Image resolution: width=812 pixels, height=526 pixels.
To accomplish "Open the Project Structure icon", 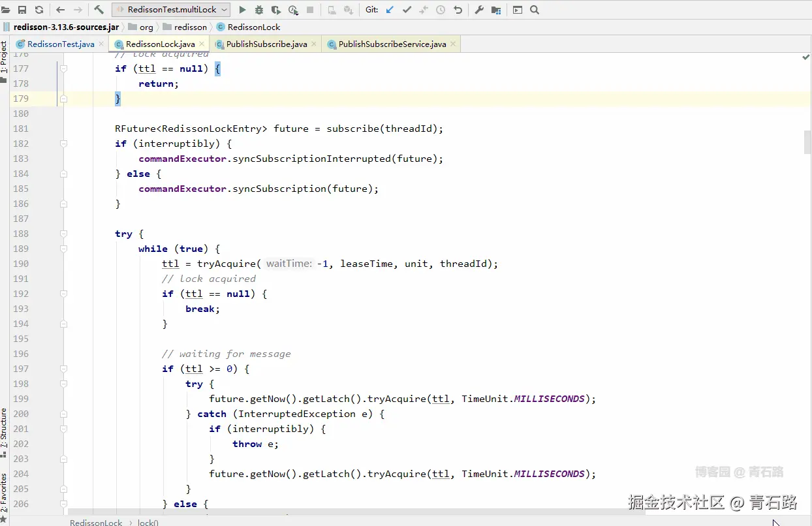I will click(496, 10).
